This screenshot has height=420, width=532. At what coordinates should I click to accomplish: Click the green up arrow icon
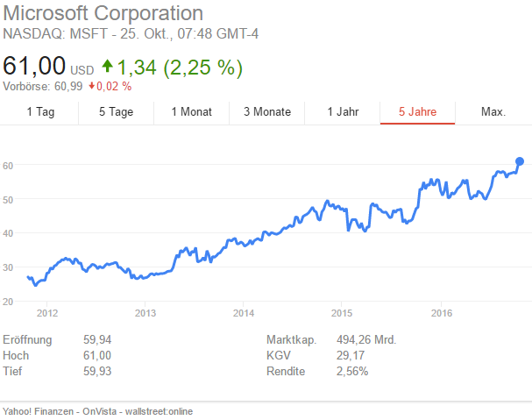(108, 67)
